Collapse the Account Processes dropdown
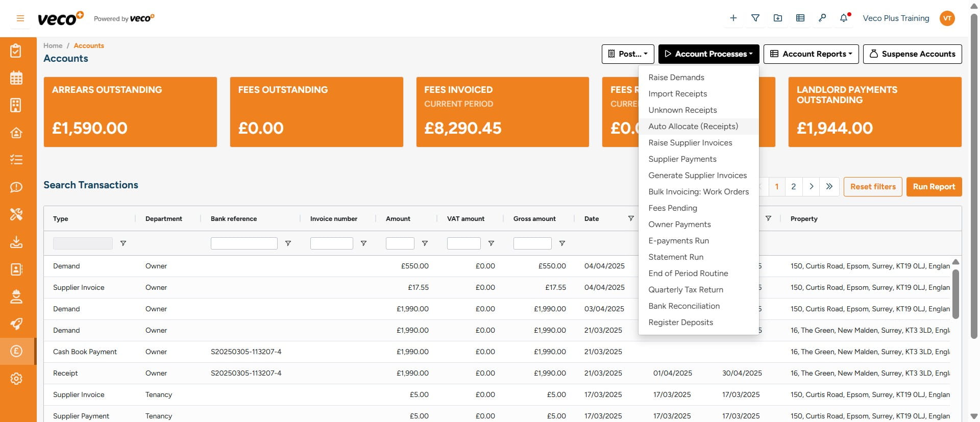Screen dimensions: 980x422 [708, 54]
